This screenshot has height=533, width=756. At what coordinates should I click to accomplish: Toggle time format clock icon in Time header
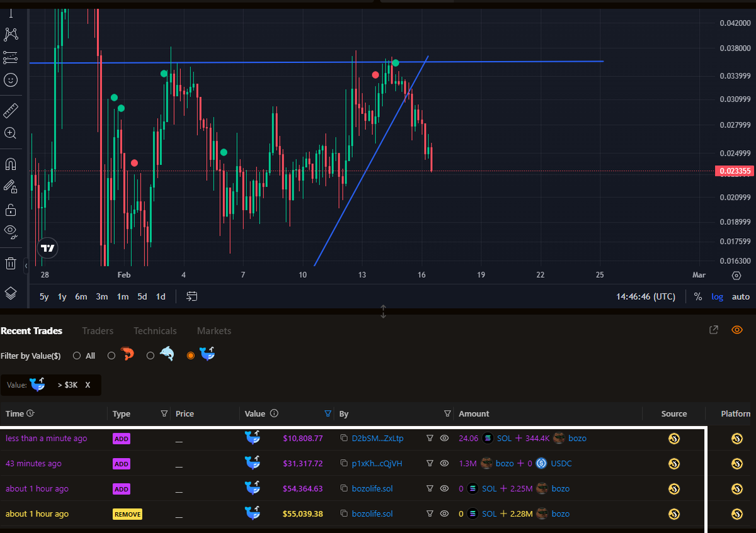coord(31,414)
